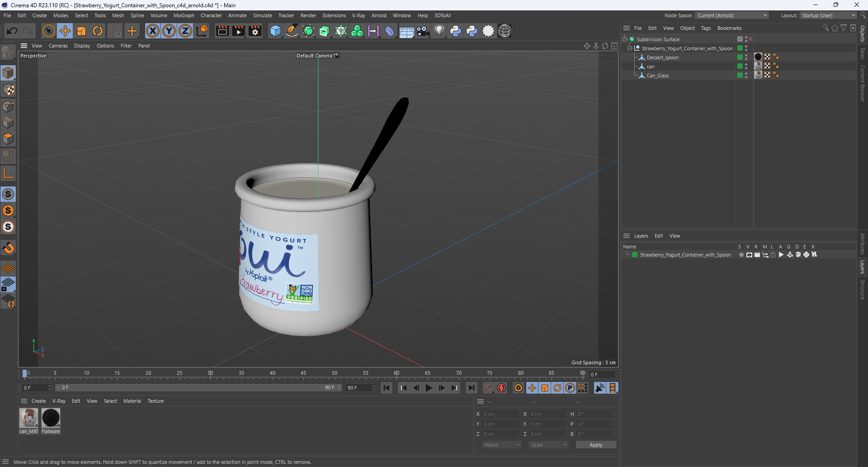Open the MoGraph menu
The width and height of the screenshot is (868, 467).
coord(184,15)
